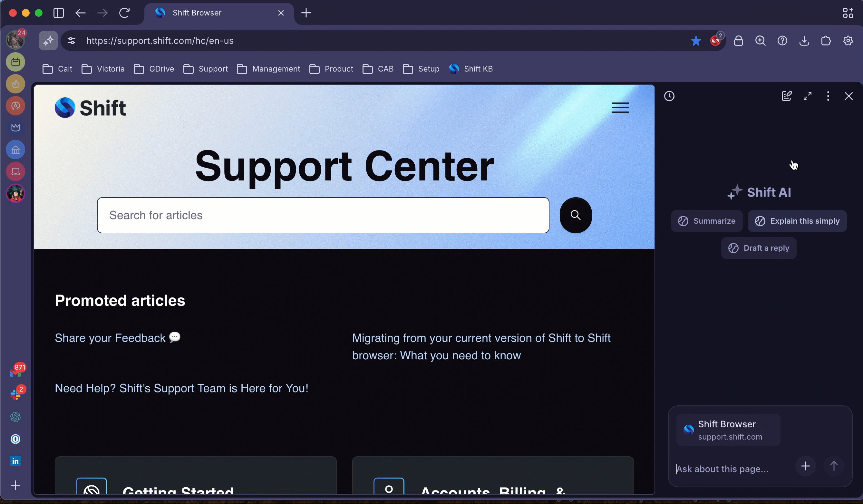Open Share your Feedback article

tap(118, 338)
